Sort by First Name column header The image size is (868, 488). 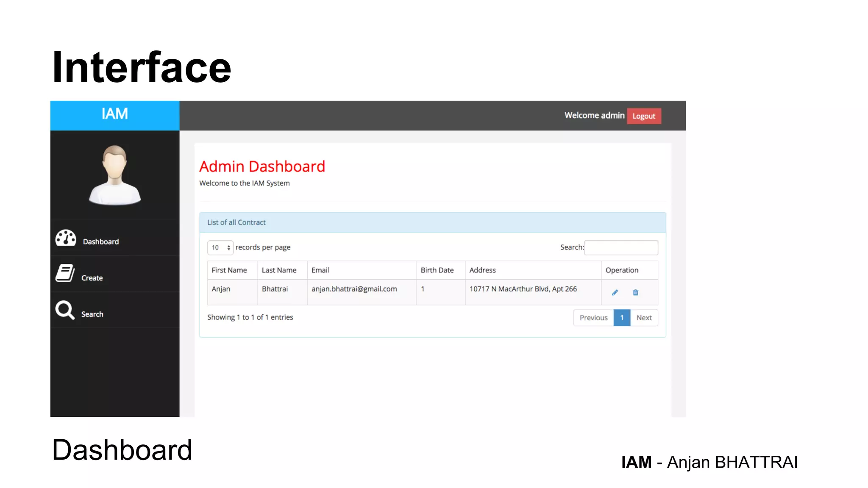pos(232,270)
